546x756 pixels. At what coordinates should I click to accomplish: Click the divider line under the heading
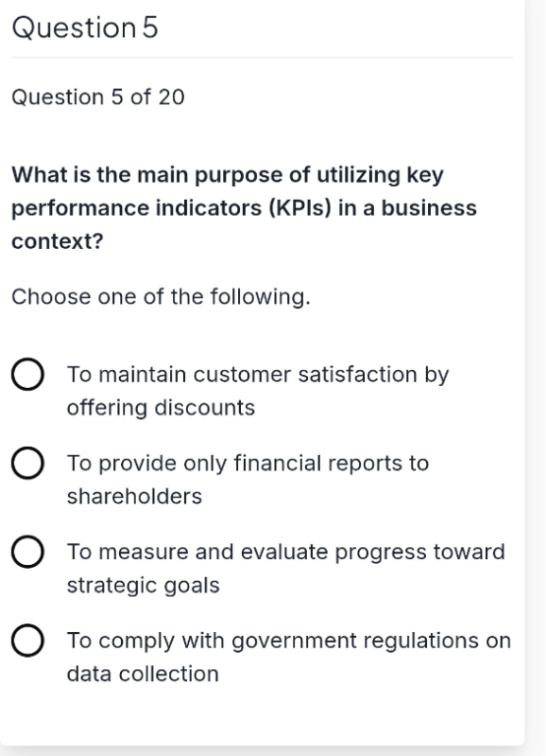(x=262, y=57)
